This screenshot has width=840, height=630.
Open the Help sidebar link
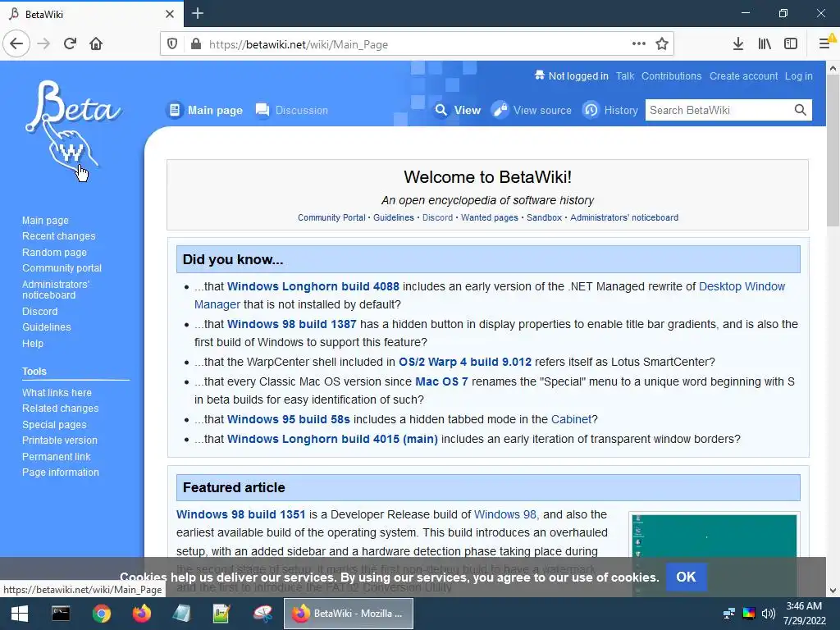(33, 344)
